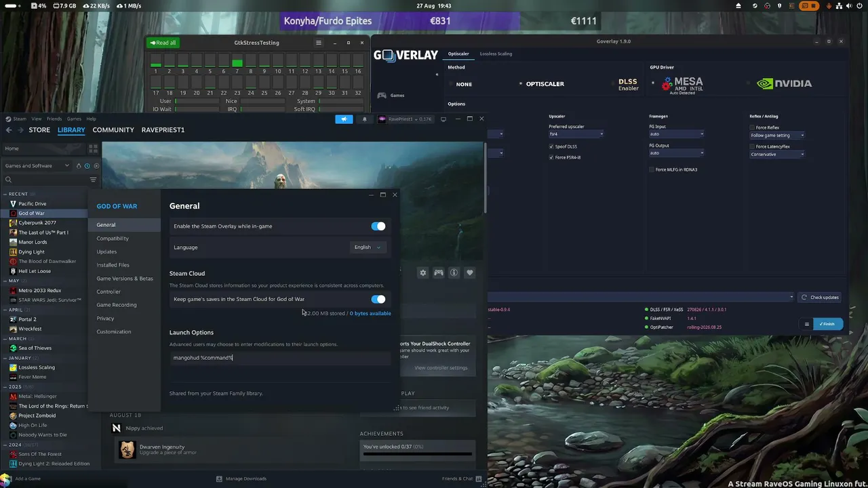
Task: Open Manage Downloads in Steam footer
Action: tap(241, 479)
